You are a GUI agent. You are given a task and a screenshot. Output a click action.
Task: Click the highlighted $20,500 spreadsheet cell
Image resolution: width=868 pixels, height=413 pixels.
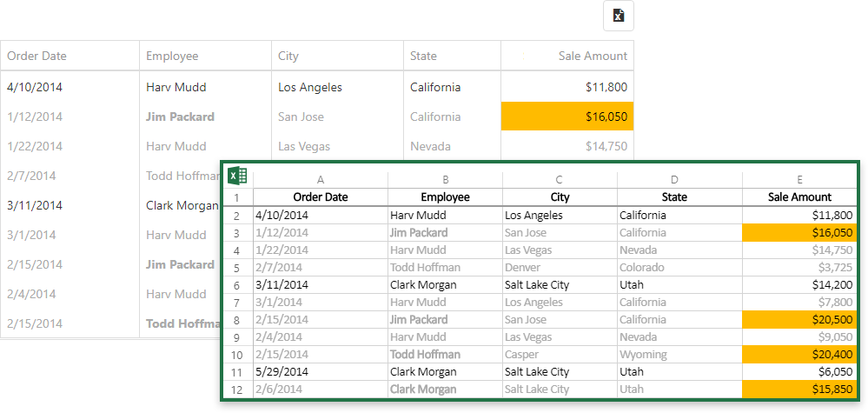(799, 320)
